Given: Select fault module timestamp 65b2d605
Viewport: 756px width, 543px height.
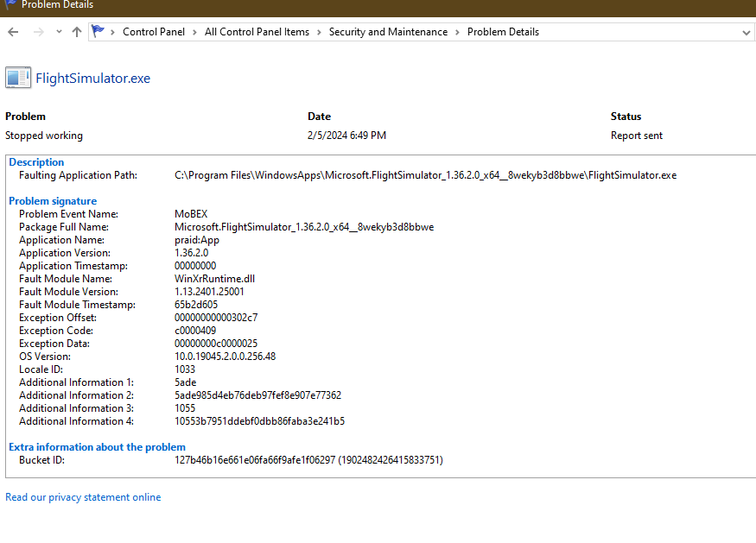Looking at the screenshot, I should (196, 305).
